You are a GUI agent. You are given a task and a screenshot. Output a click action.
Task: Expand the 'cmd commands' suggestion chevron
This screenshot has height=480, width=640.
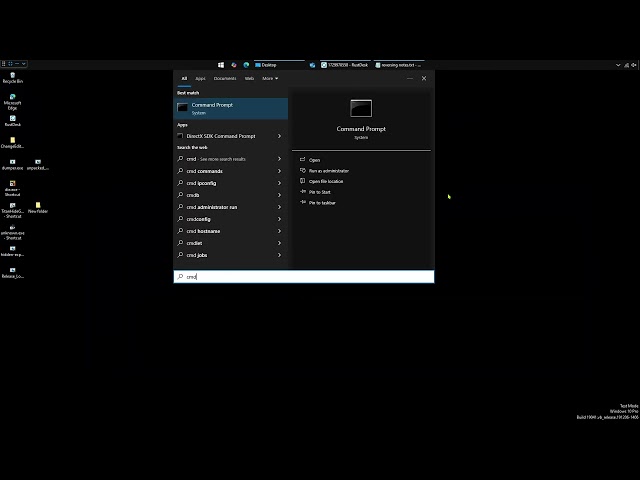click(x=280, y=171)
